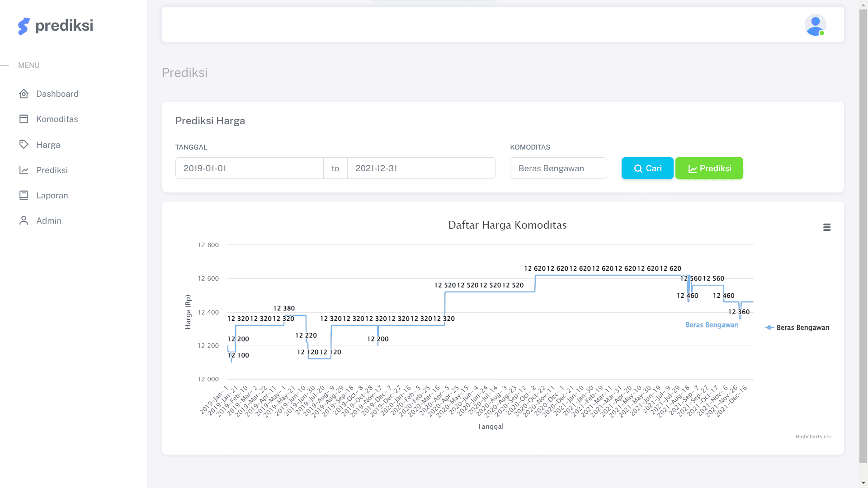Open the chart hamburger context menu
Screen dimensions: 868x488
pyautogui.click(x=827, y=227)
